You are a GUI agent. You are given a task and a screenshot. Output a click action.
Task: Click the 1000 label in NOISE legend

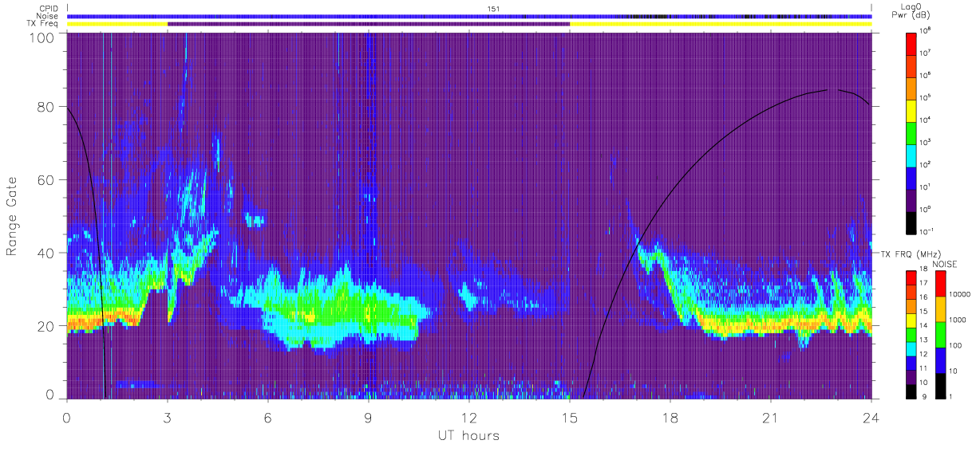click(959, 320)
